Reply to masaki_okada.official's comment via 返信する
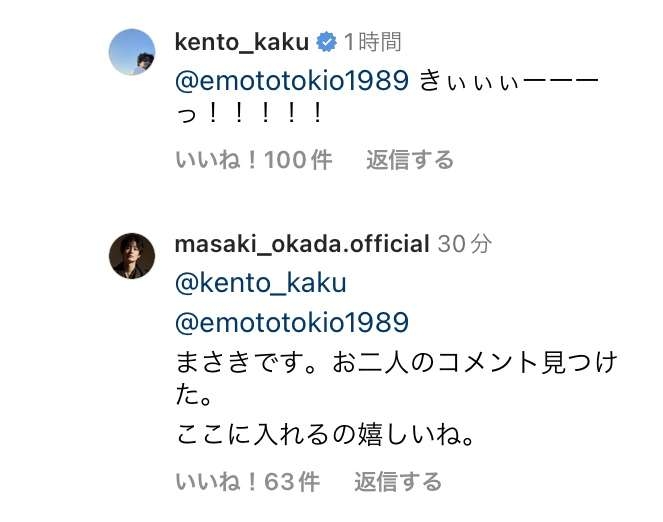663x522 pixels. pos(397,482)
